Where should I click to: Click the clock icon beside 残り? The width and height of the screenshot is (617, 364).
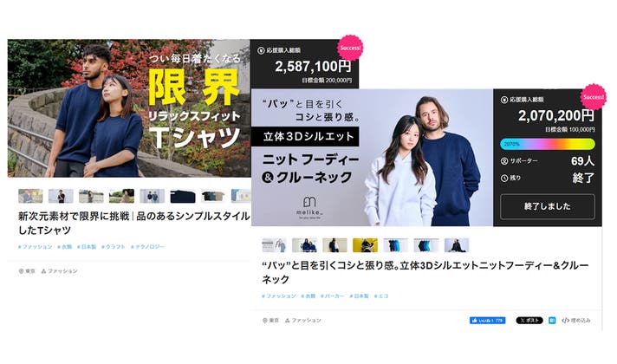point(506,178)
